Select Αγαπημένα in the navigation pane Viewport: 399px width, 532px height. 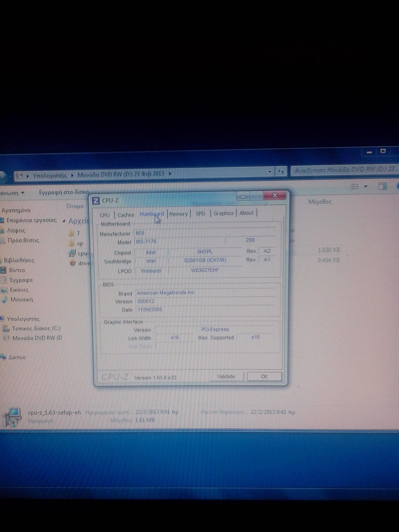[x=16, y=210]
